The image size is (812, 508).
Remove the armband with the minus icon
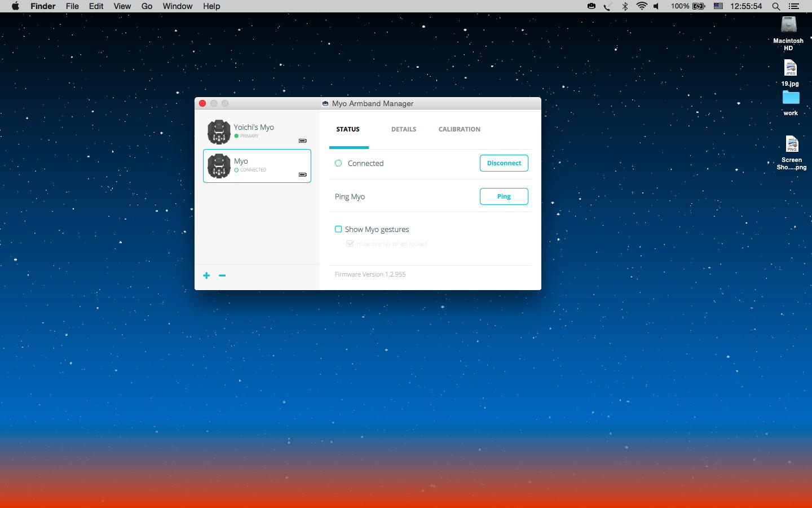click(222, 275)
